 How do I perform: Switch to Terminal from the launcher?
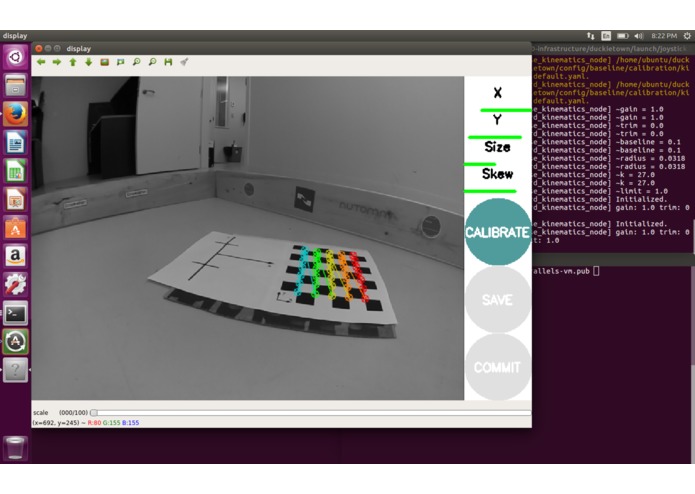pos(16,313)
